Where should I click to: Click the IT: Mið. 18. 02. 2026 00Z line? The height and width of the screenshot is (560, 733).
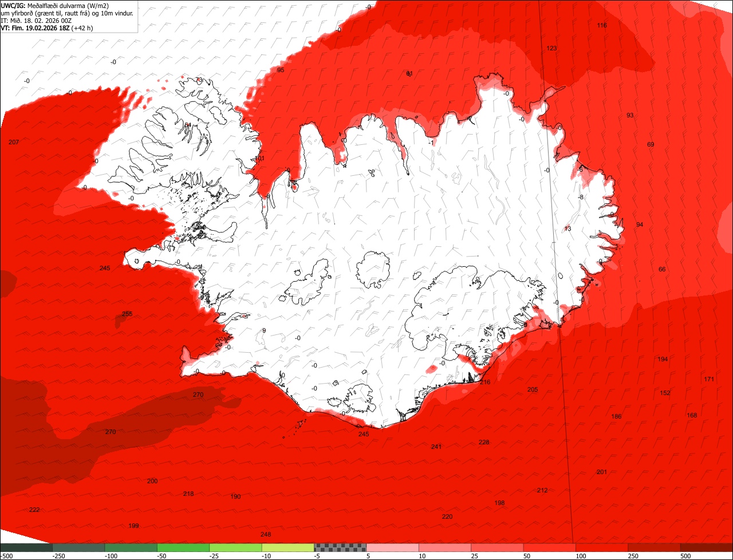pyautogui.click(x=37, y=20)
